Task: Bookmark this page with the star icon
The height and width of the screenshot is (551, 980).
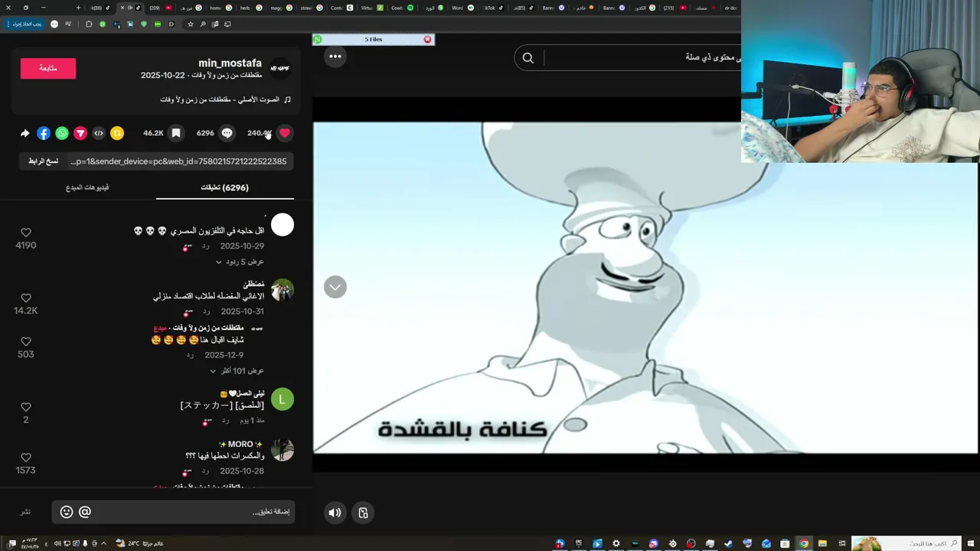Action: click(x=191, y=24)
